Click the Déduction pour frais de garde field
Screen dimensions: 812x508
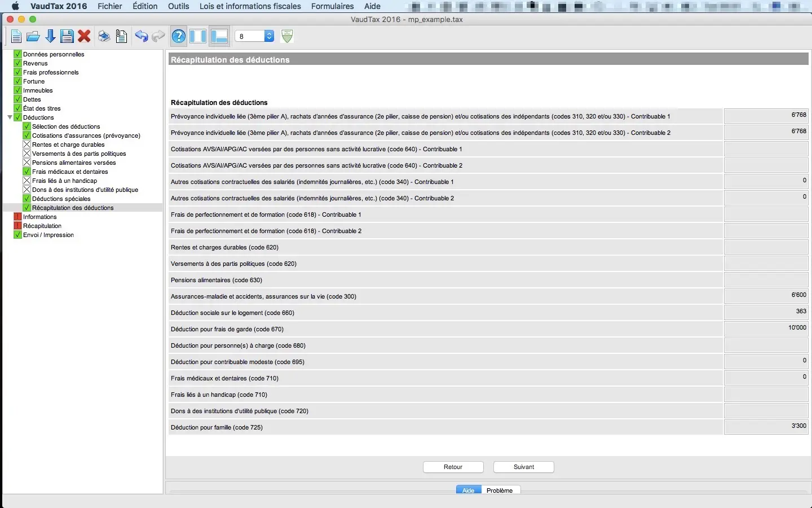766,329
